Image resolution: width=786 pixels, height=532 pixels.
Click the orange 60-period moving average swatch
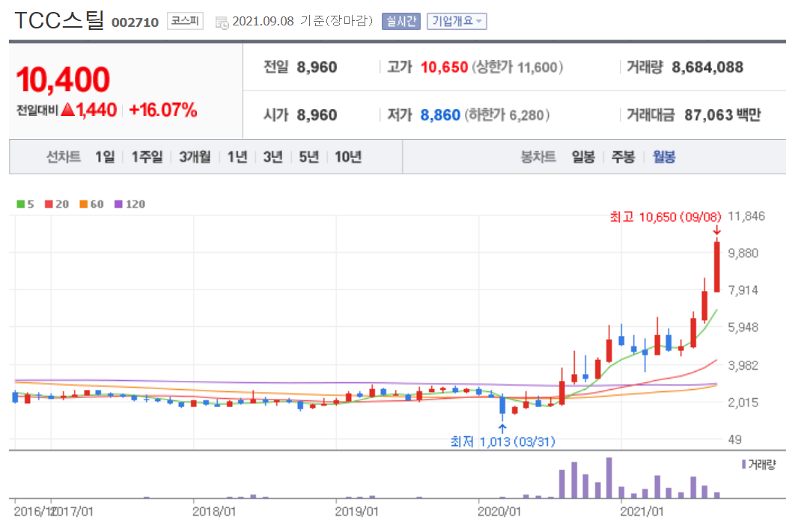tap(84, 204)
